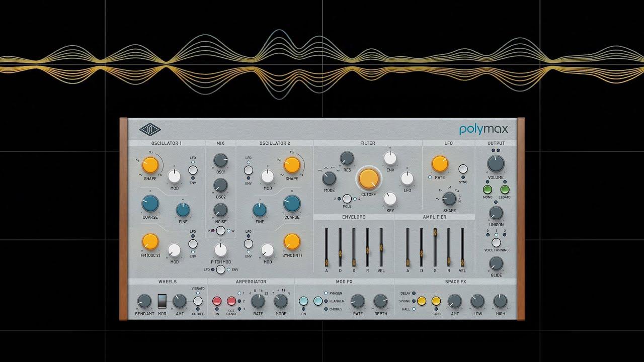The width and height of the screenshot is (644, 362).
Task: Click the Mod wheel in Wheels section
Action: [162, 301]
